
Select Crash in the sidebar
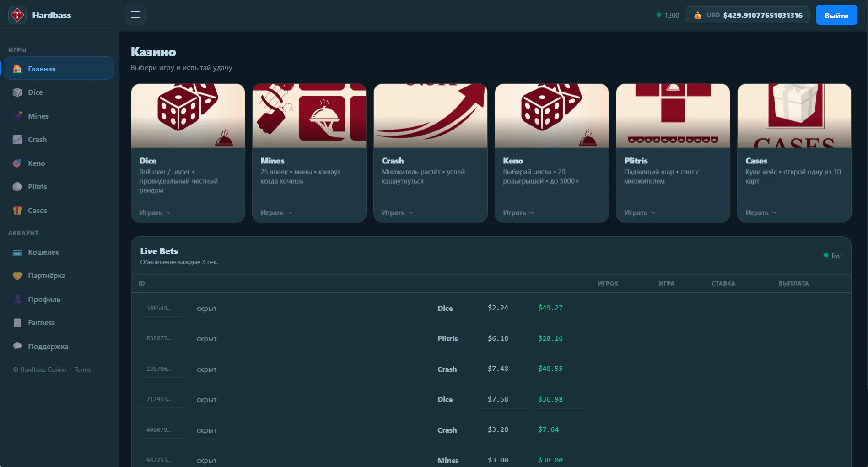coord(59,139)
